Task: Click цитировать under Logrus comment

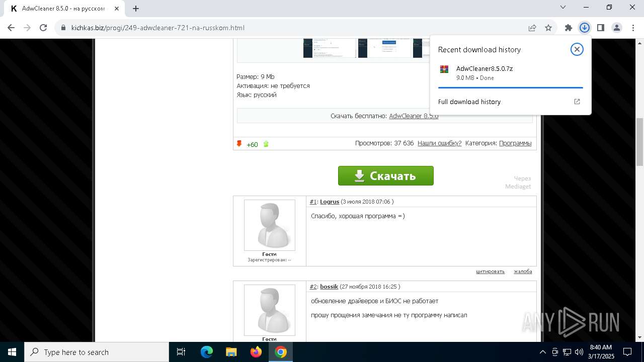Action: (x=490, y=271)
